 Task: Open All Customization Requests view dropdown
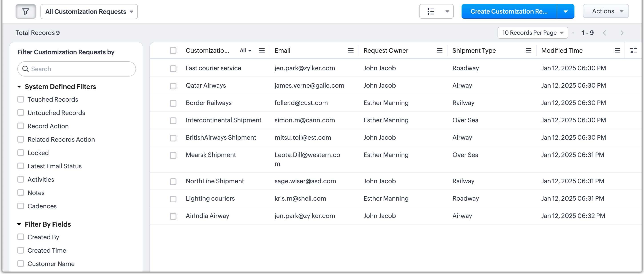coord(89,12)
